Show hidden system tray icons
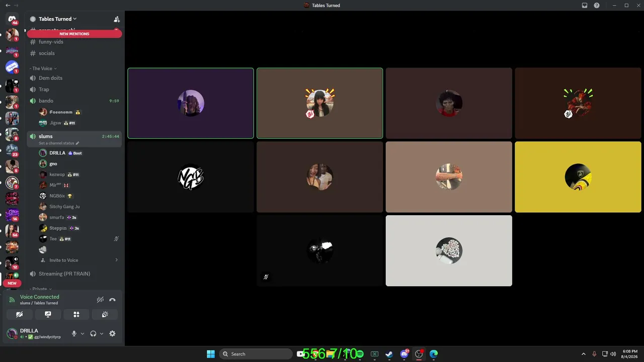The width and height of the screenshot is (644, 362). tap(583, 354)
